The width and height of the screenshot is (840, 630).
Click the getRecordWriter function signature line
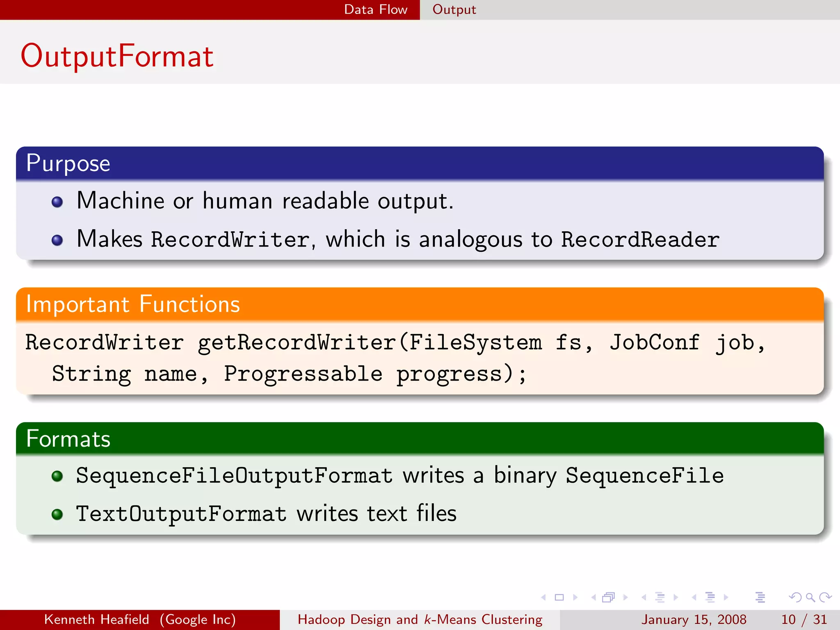pos(395,342)
